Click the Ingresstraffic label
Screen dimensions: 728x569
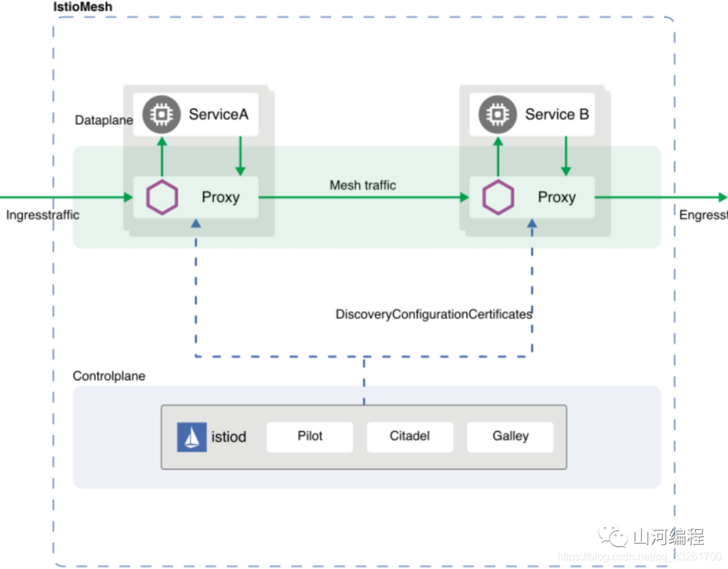(42, 215)
